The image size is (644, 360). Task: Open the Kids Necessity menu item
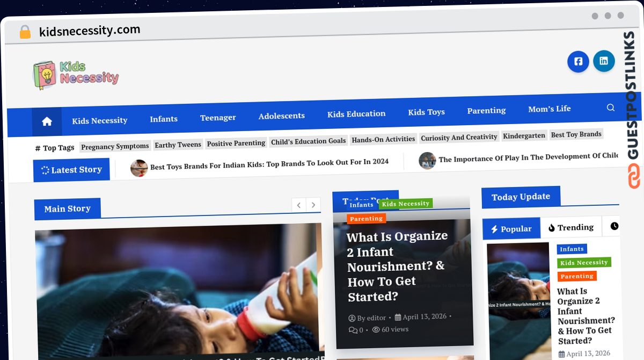point(100,120)
